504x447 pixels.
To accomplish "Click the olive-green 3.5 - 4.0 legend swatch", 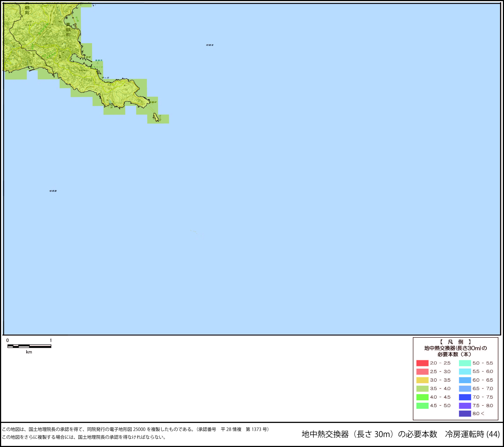I will 422,388.
